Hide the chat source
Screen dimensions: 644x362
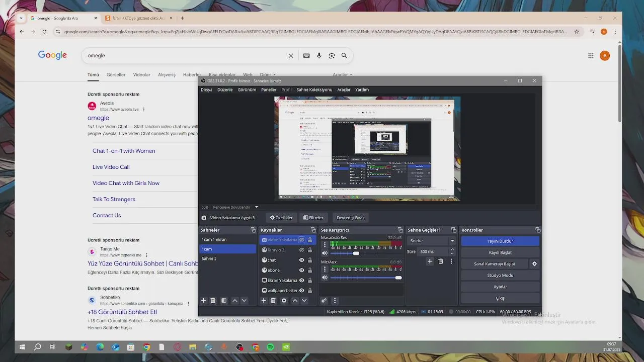(x=301, y=260)
